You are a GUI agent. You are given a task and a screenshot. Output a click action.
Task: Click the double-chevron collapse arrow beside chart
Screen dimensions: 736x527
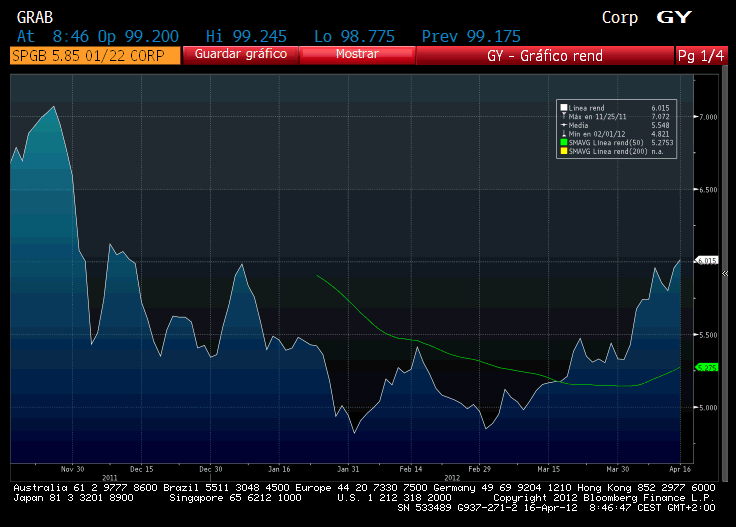(x=725, y=273)
